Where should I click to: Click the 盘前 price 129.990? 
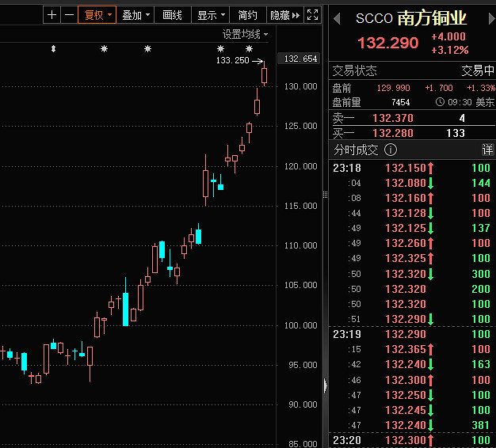pos(394,88)
